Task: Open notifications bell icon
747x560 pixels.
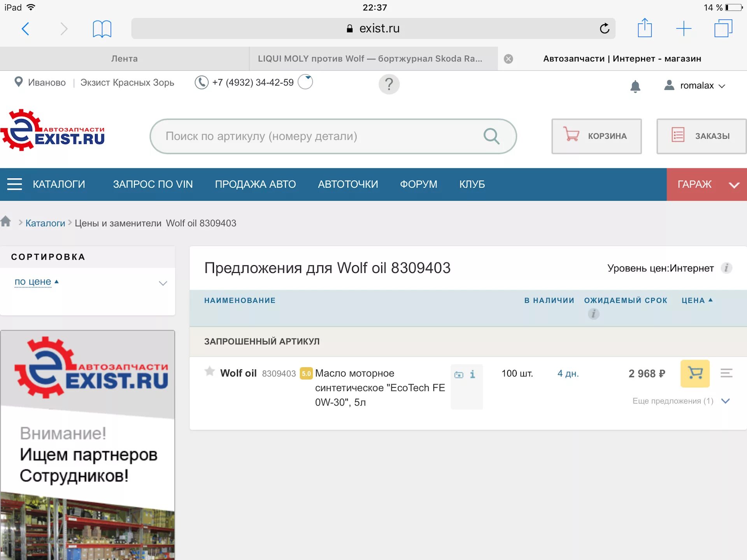Action: pos(635,86)
